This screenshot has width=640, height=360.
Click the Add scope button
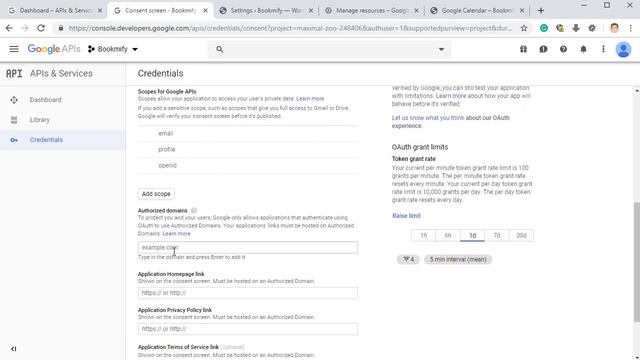[156, 194]
